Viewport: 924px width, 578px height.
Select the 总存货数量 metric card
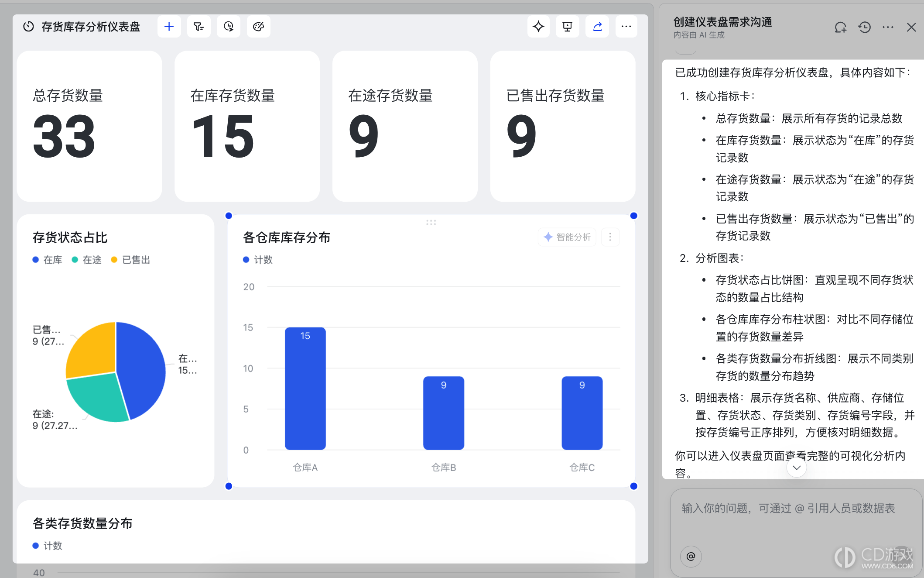89,126
